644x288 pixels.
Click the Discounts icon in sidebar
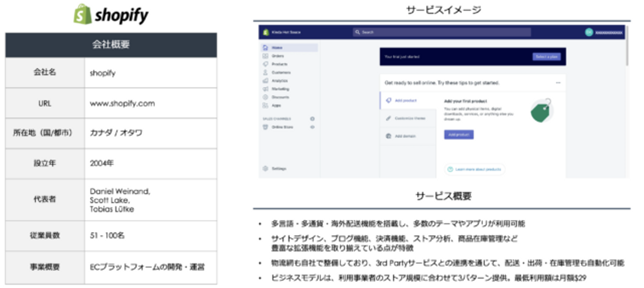265,97
